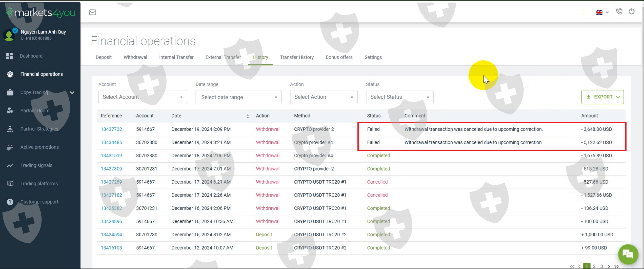Click the Trading signals chart icon
Screen dimensions: 644x269
10,165
